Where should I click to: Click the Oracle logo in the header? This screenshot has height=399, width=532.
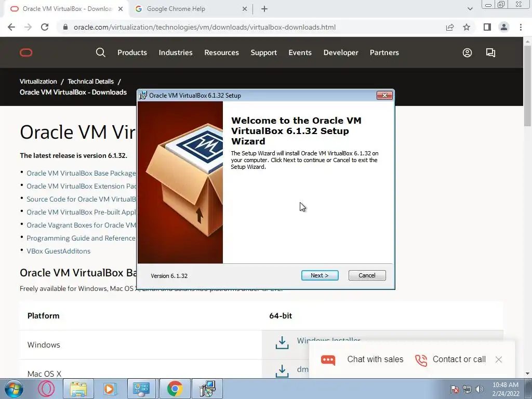coord(26,52)
